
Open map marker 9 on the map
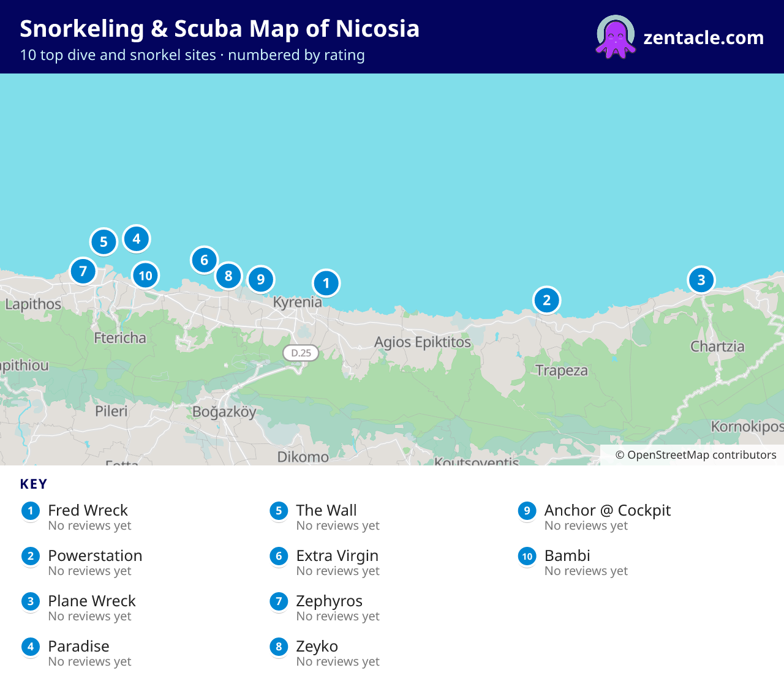[x=260, y=279]
